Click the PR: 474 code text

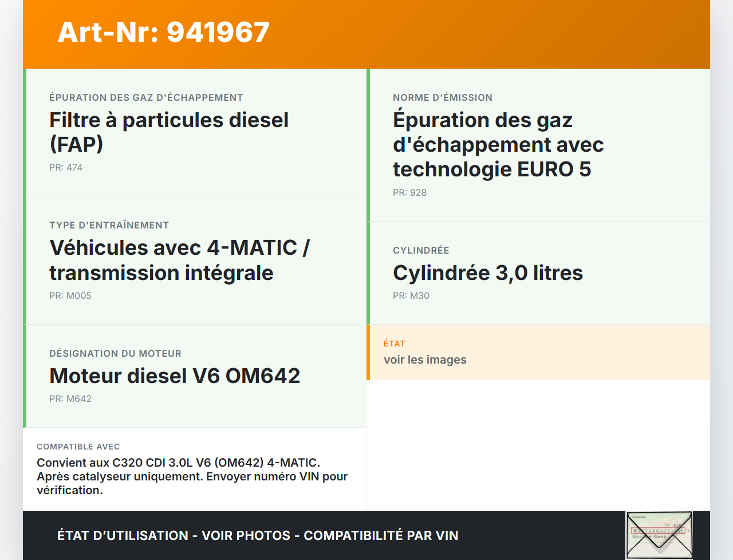pyautogui.click(x=66, y=168)
